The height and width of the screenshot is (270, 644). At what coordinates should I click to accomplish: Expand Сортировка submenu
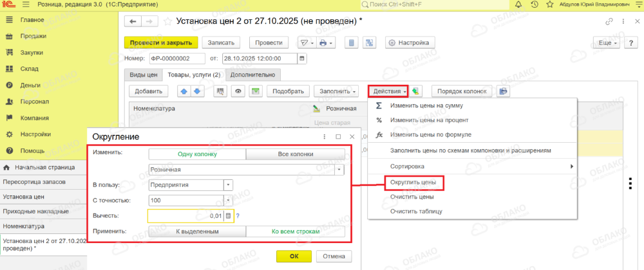click(x=473, y=166)
